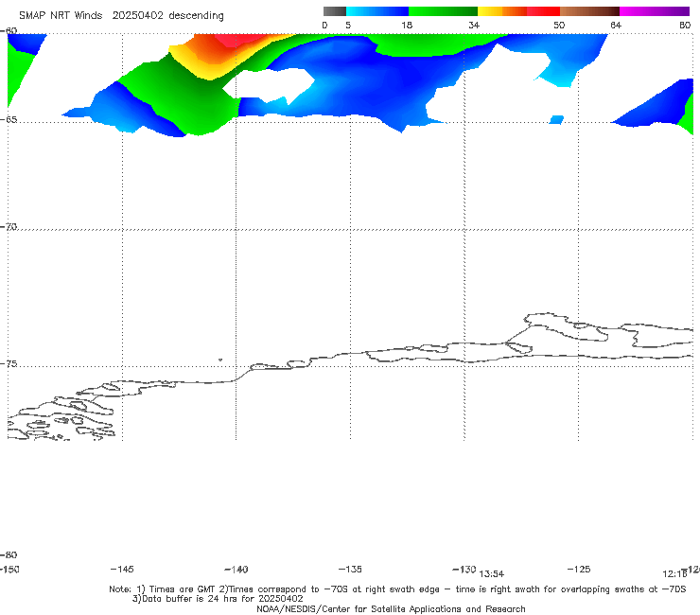Click the longitude label -140
Image resolution: width=700 pixels, height=615 pixels.
coord(236,569)
